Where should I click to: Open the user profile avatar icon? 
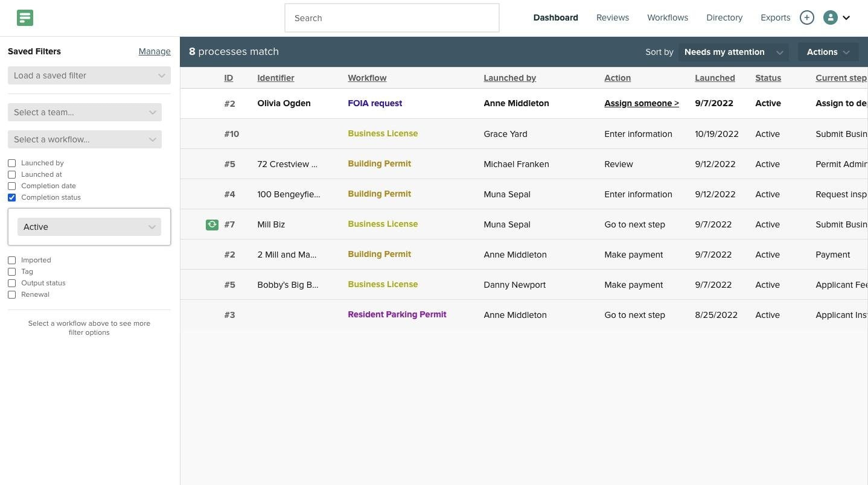tap(831, 18)
